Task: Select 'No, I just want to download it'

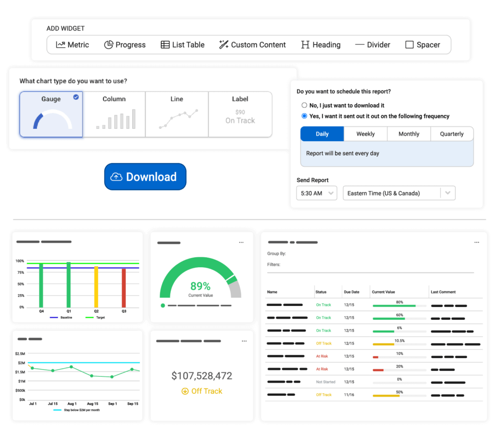Action: [304, 105]
